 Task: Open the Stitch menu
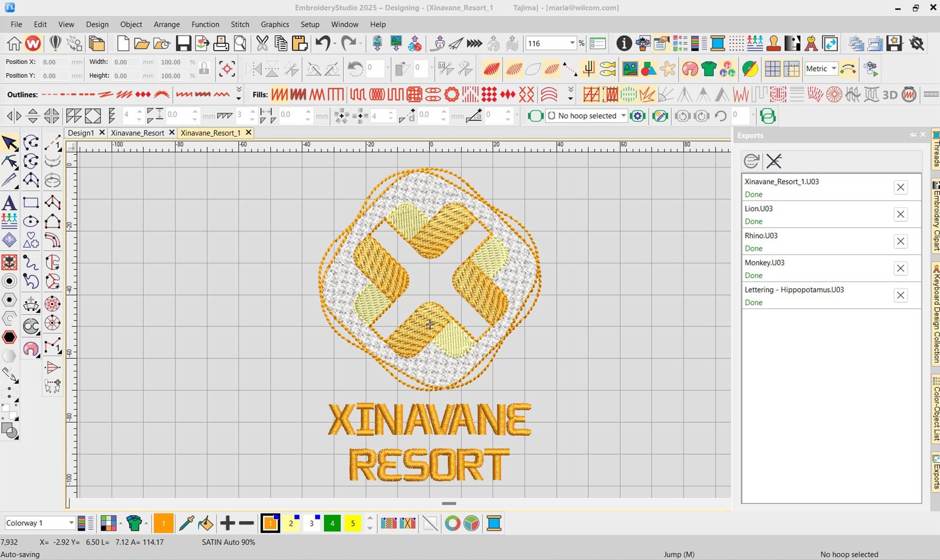pos(240,24)
